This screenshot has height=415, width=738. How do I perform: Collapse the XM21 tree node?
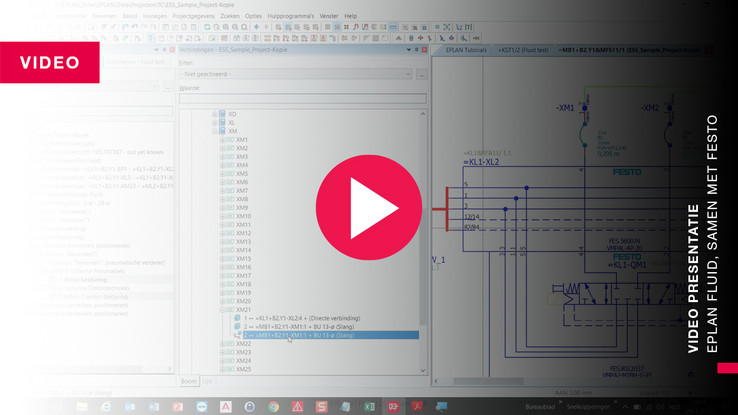point(222,310)
